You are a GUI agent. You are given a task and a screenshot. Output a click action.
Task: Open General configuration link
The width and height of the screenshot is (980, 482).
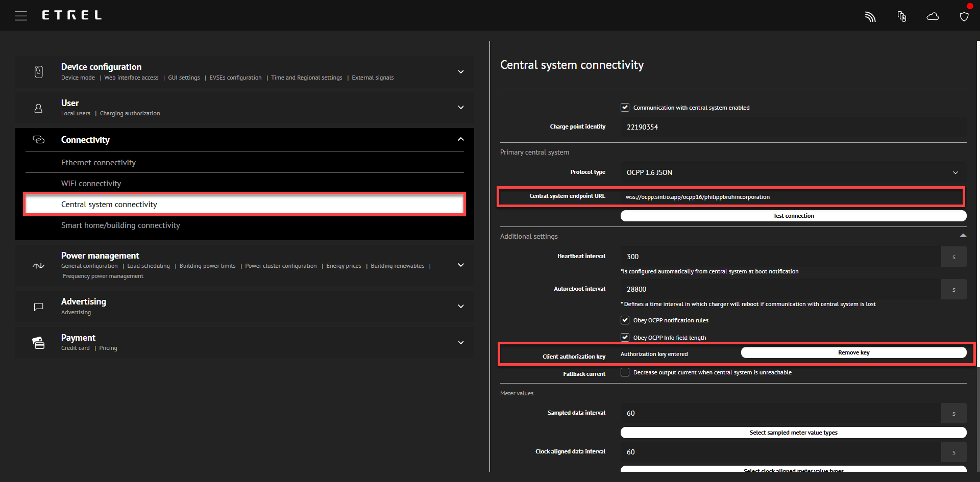[x=89, y=266]
